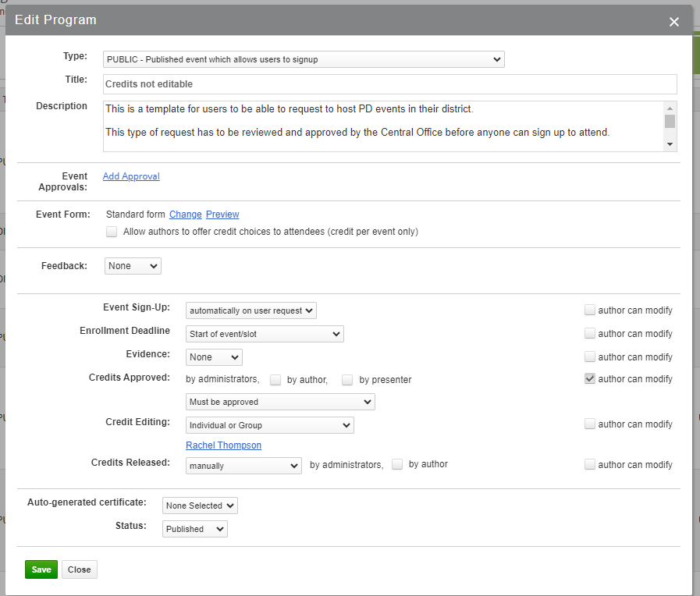700x596 pixels.
Task: Expand the Credits Released dropdown
Action: 243,465
